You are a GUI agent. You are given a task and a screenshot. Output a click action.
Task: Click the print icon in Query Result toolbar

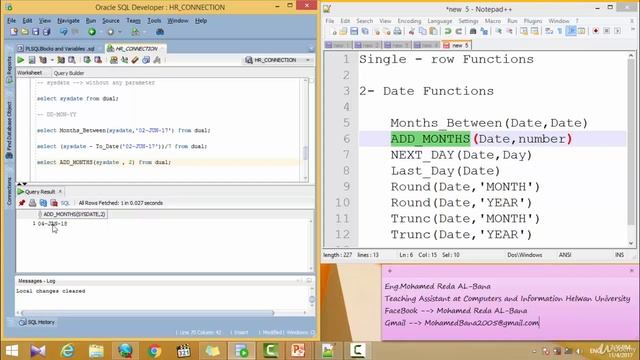32,203
